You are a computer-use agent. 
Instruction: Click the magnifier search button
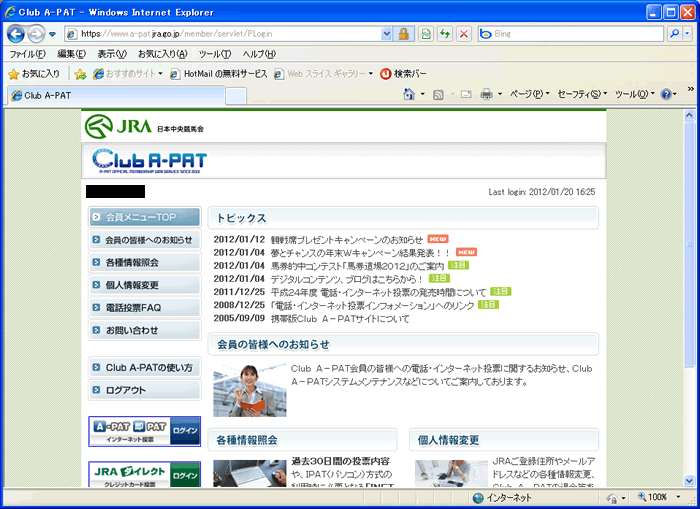tap(675, 34)
